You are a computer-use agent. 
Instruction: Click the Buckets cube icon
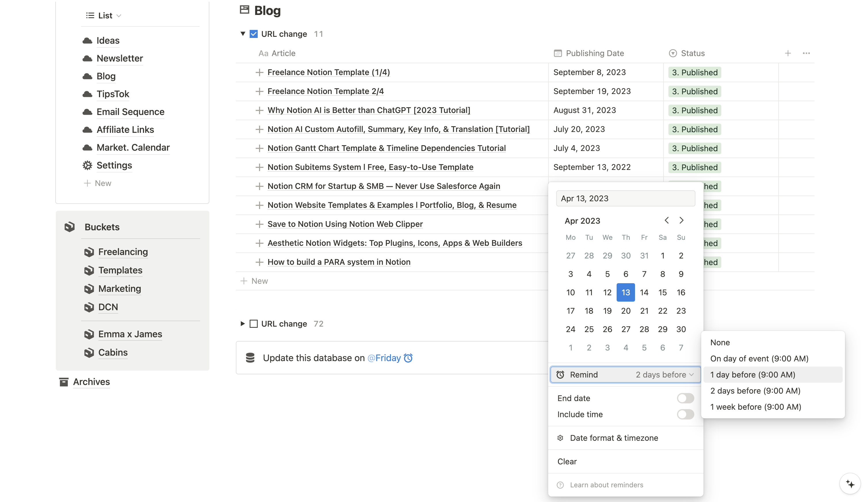tap(70, 227)
